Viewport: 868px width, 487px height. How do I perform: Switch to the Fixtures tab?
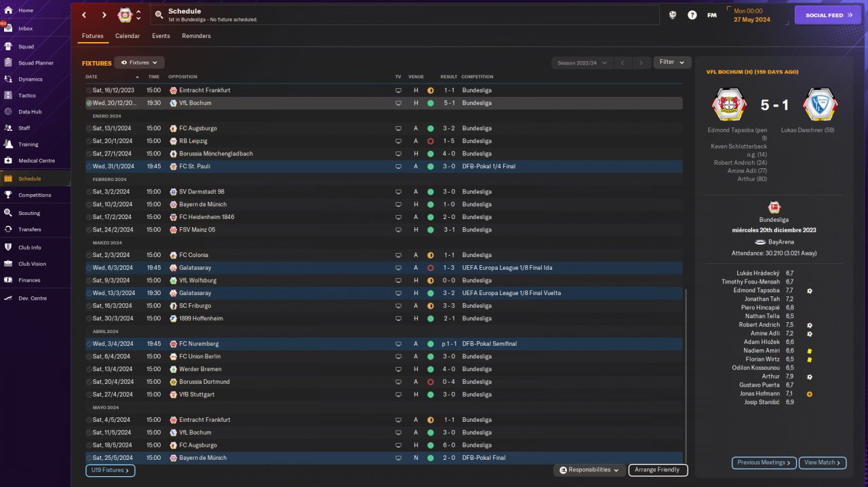coord(93,36)
